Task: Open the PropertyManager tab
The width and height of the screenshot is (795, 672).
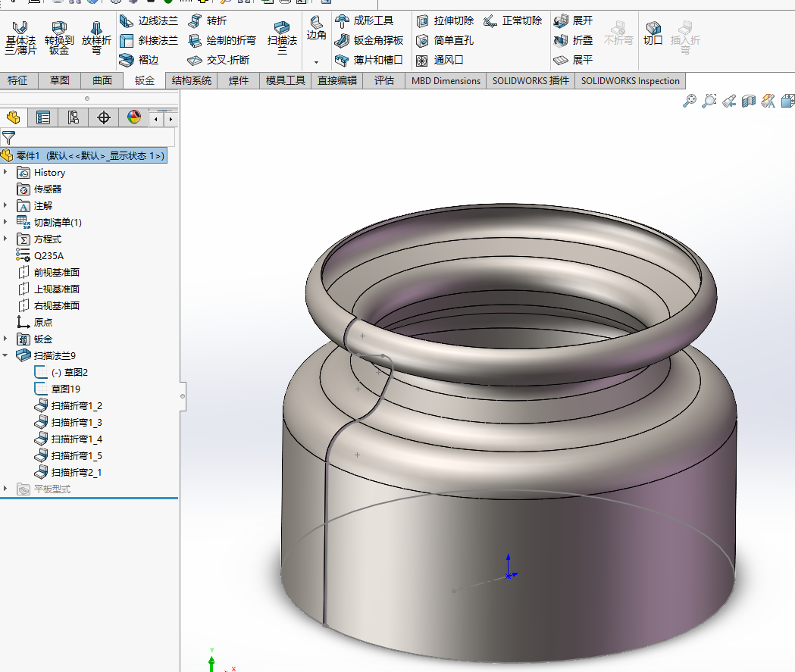Action: [x=43, y=118]
